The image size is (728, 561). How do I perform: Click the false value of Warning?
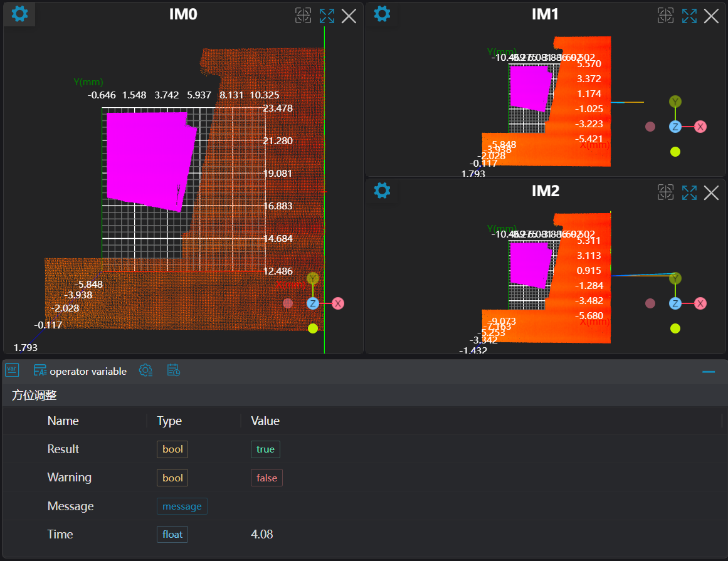pos(266,478)
